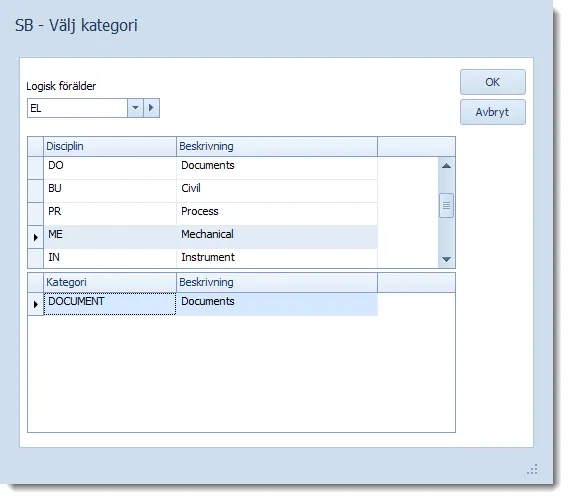Select the ME discipline cell
The image size is (568, 499).
pos(110,236)
